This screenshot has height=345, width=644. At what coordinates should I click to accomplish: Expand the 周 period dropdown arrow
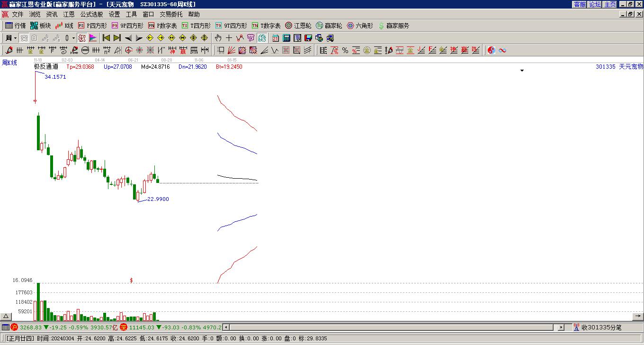15,38
